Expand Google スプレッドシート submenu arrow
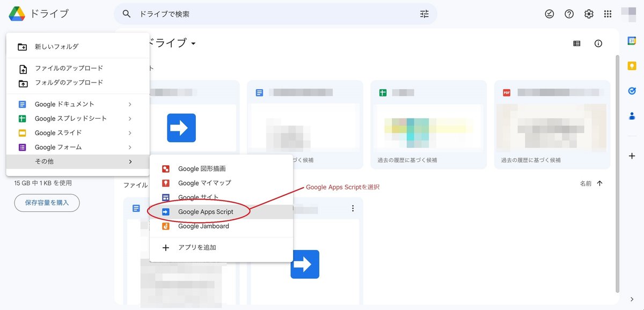The width and height of the screenshot is (644, 310). click(130, 119)
